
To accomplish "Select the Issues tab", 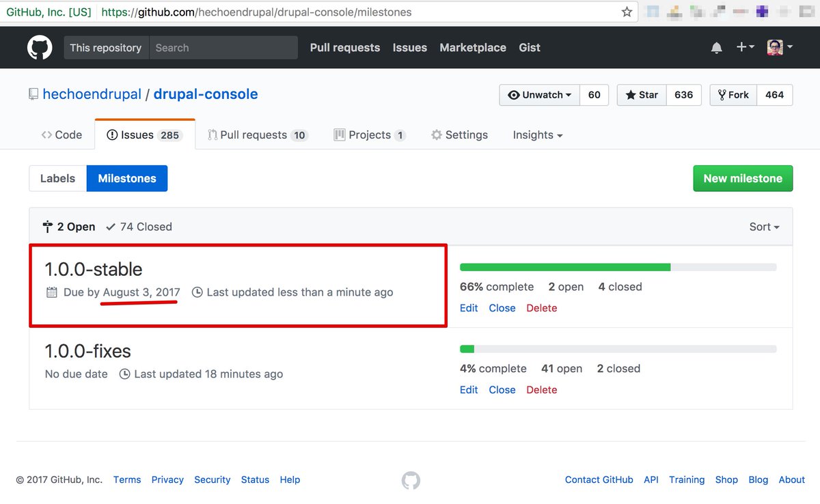I will pyautogui.click(x=145, y=135).
